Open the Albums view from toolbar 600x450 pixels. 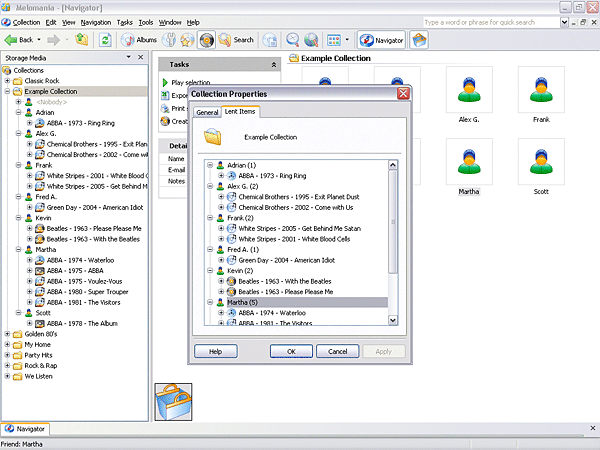tap(140, 40)
